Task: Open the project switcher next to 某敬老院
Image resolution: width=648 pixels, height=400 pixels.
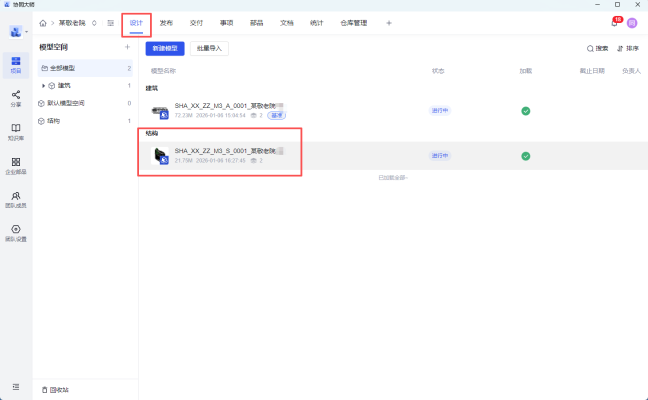Action: point(93,22)
